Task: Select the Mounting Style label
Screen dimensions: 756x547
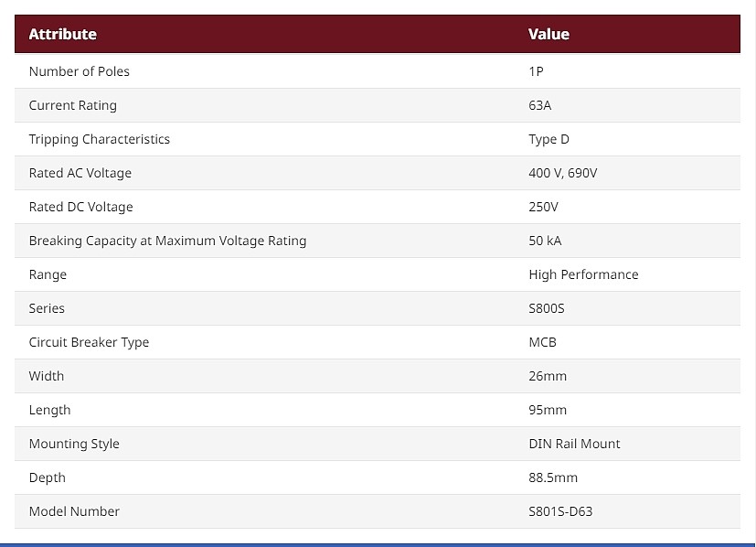Action: click(x=74, y=444)
